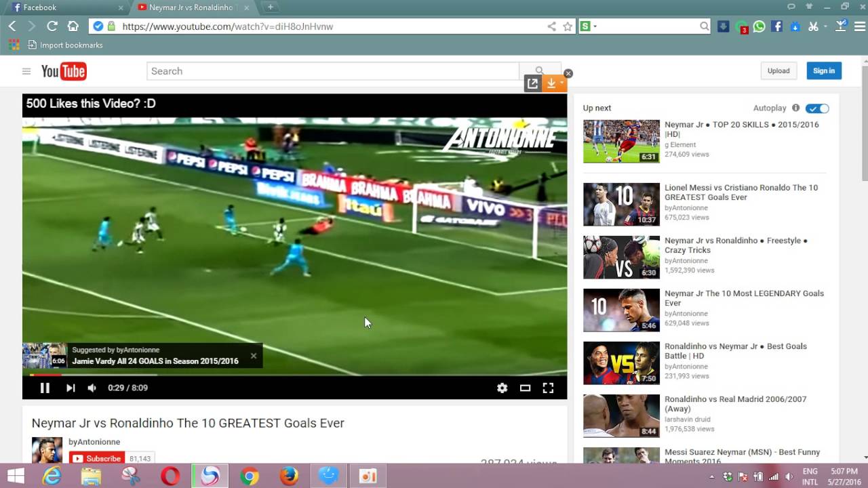Launch Google Chrome from taskbar
The height and width of the screenshot is (488, 868).
point(250,476)
